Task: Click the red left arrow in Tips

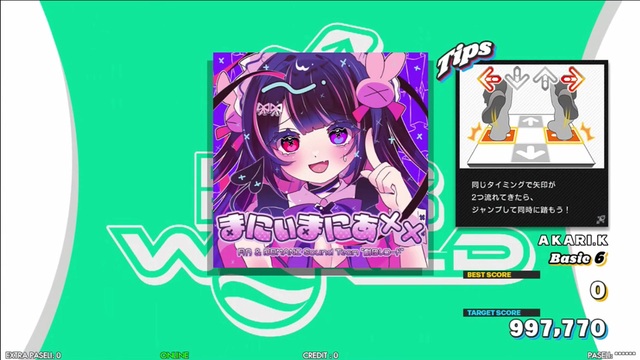Action: click(490, 79)
